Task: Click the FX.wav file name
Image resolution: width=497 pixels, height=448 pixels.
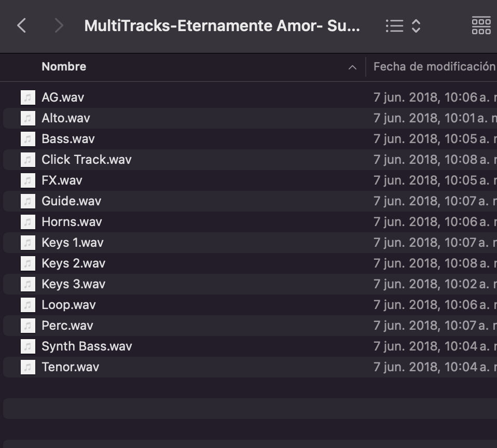Action: (62, 180)
